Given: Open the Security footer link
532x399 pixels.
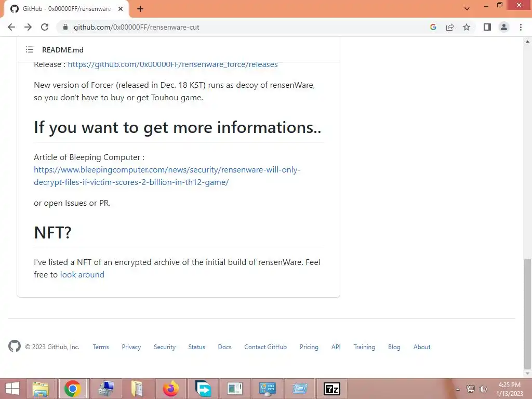Looking at the screenshot, I should [x=165, y=347].
